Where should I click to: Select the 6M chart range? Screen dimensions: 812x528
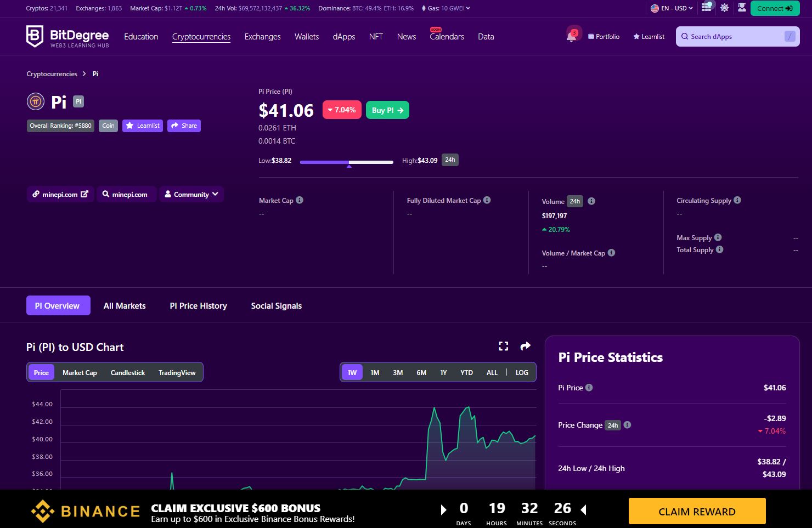(421, 372)
